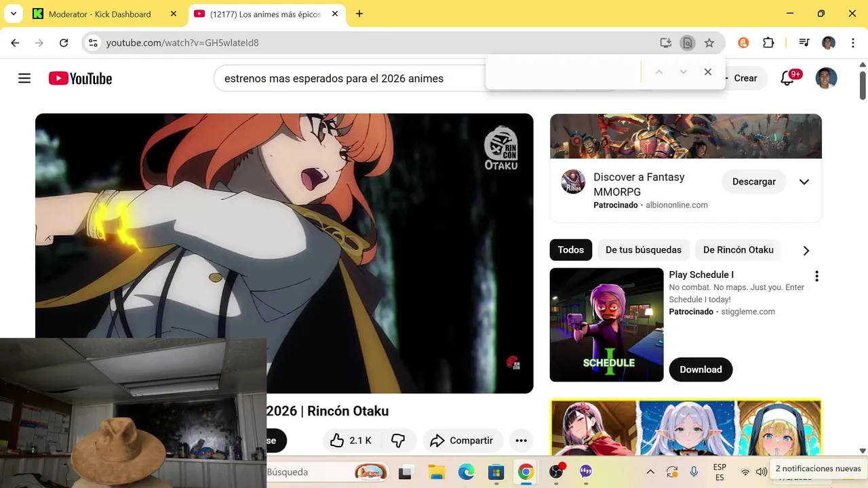Switch to Moderator - Kick Dashboard tab
Viewport: 868px width, 488px height.
point(99,14)
